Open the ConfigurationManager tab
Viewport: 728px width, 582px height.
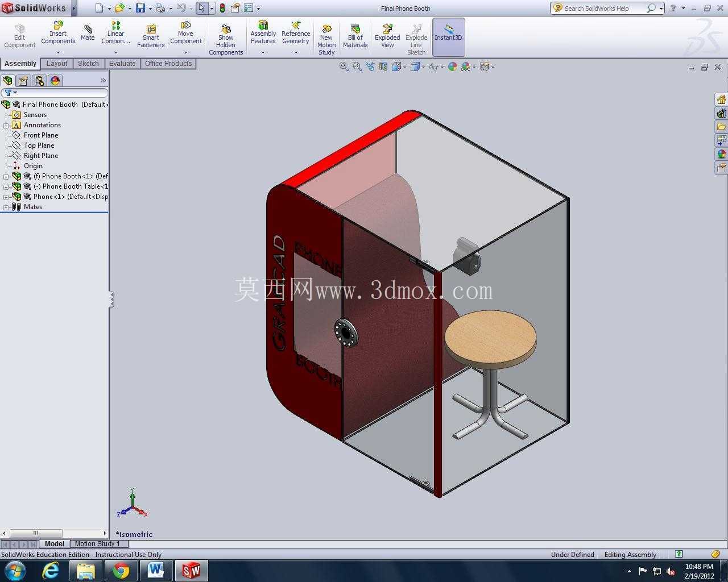39,81
